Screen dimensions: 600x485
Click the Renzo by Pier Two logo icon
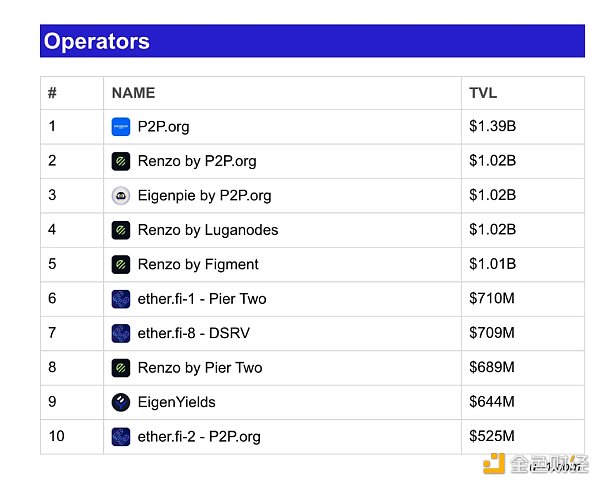tap(121, 368)
